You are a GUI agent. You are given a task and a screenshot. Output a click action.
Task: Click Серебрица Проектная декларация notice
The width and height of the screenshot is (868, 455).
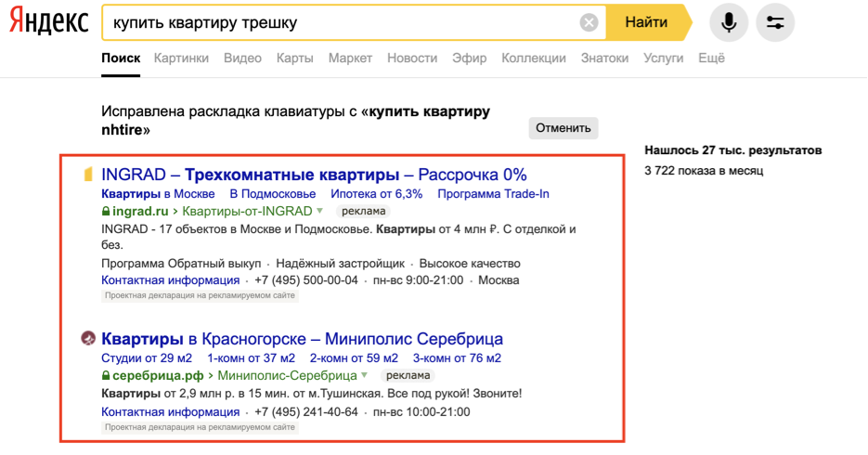[200, 427]
